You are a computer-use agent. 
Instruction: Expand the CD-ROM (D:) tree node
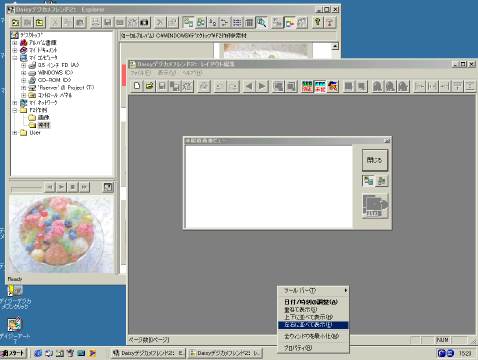coord(23,80)
